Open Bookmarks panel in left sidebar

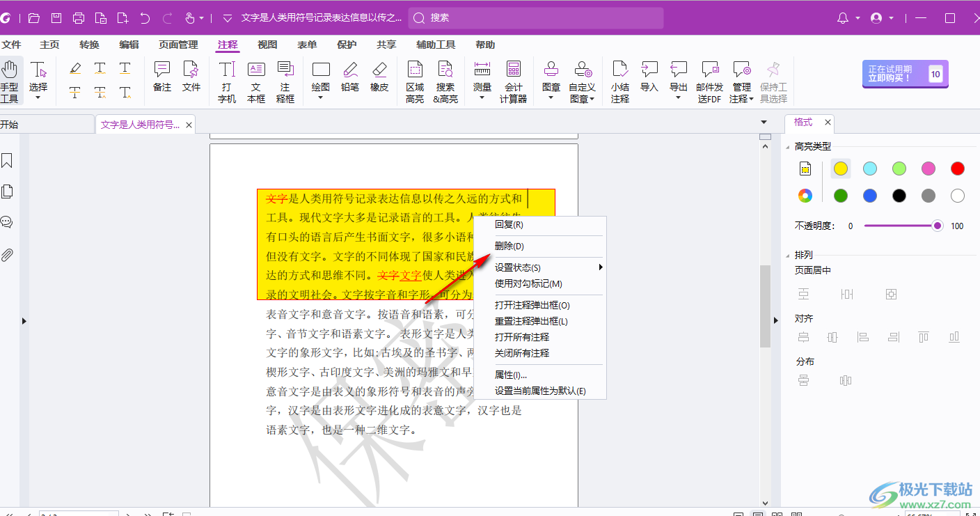[x=7, y=161]
